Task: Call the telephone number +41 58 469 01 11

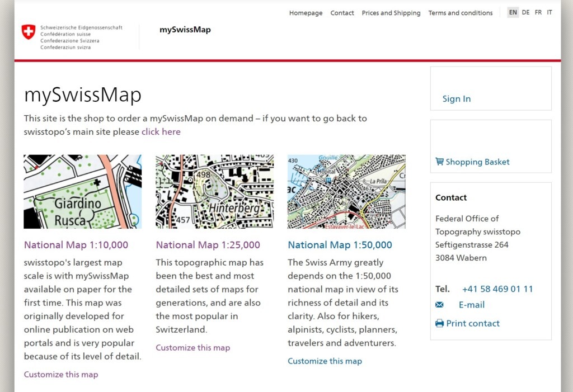Action: click(497, 289)
